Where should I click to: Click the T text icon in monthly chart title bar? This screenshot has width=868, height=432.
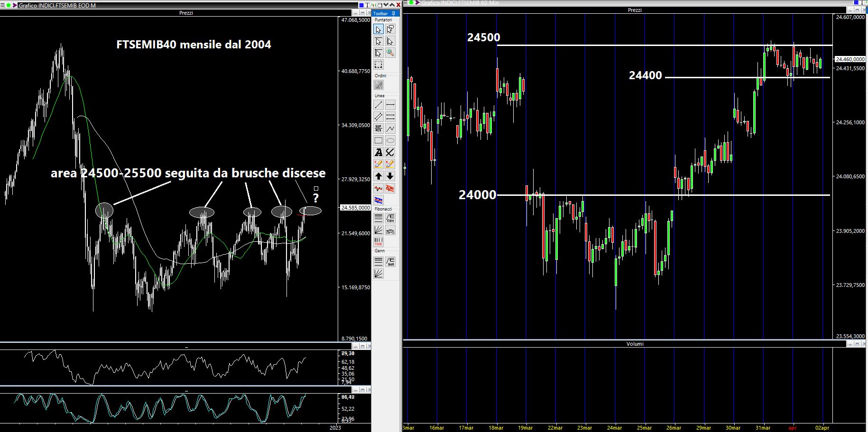[x=368, y=5]
